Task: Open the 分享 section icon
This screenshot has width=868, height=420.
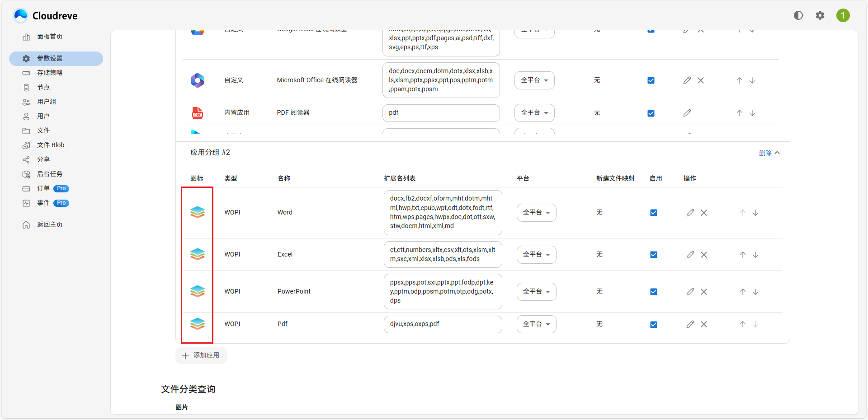Action: tap(26, 159)
